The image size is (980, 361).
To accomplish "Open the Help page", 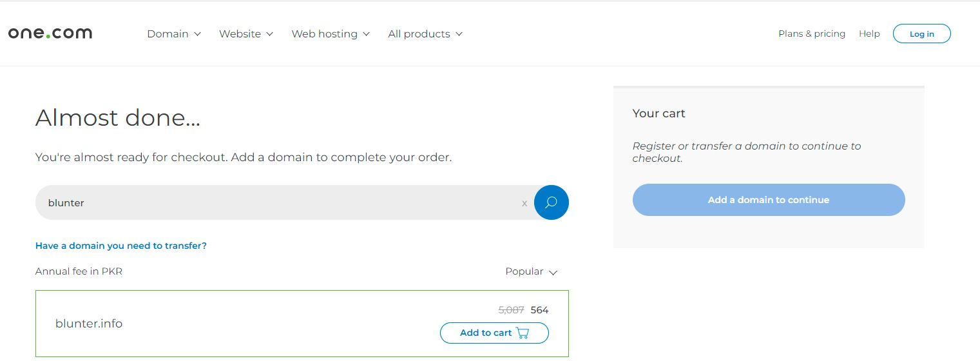I will pos(869,34).
